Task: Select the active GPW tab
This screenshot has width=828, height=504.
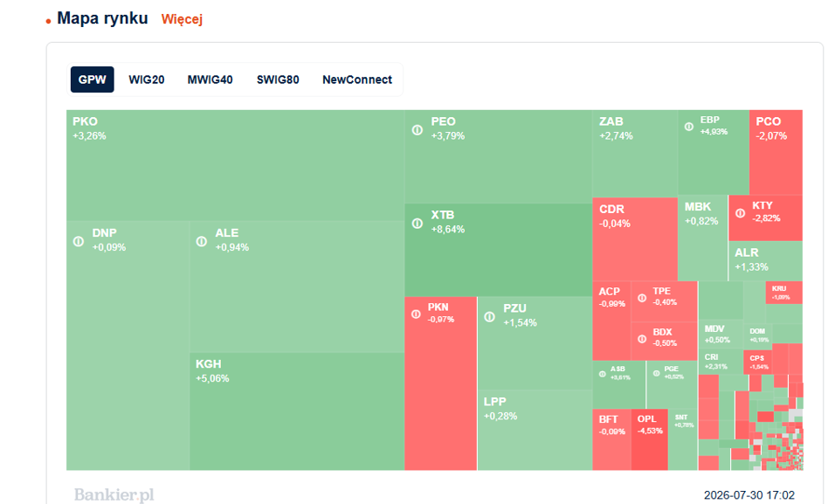Action: tap(93, 79)
